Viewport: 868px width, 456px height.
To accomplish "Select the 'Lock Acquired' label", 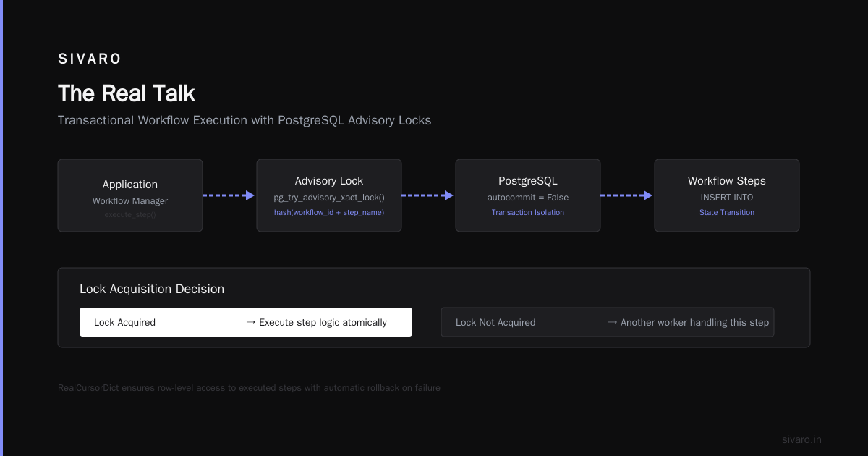I will point(124,322).
